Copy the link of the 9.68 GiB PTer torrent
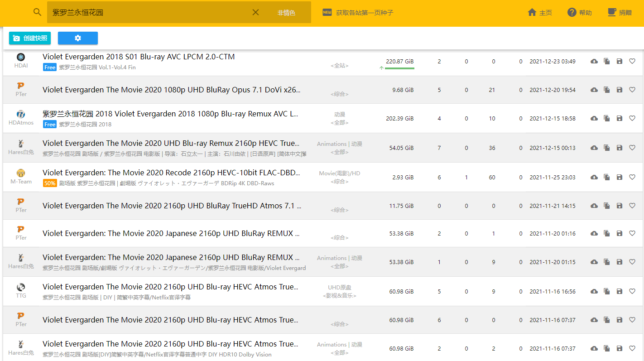 pyautogui.click(x=607, y=90)
